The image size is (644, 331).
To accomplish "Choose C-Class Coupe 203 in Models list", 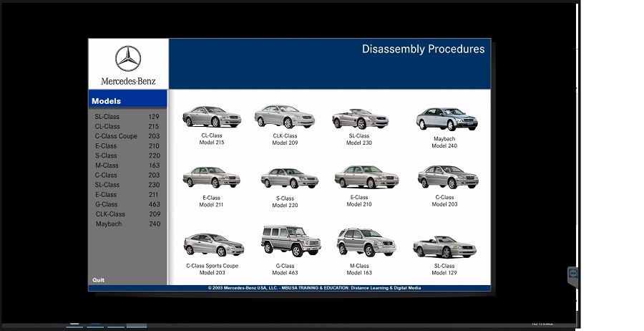I will pyautogui.click(x=127, y=136).
